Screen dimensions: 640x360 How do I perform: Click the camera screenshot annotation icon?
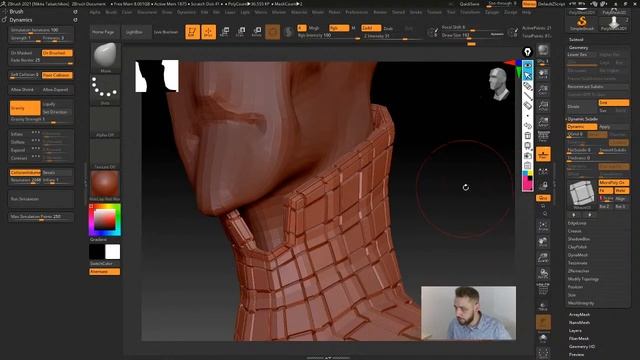(x=528, y=156)
